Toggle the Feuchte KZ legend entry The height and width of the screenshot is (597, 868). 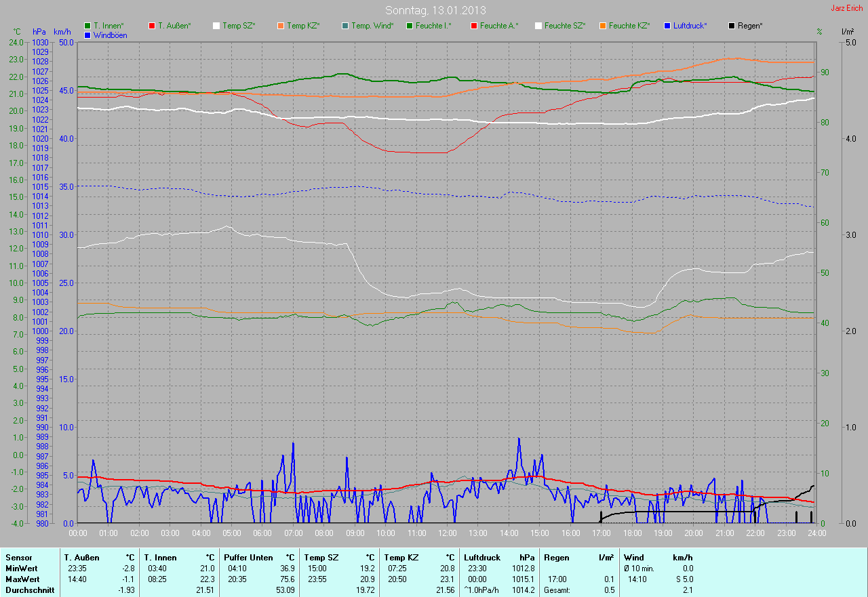coord(629,26)
